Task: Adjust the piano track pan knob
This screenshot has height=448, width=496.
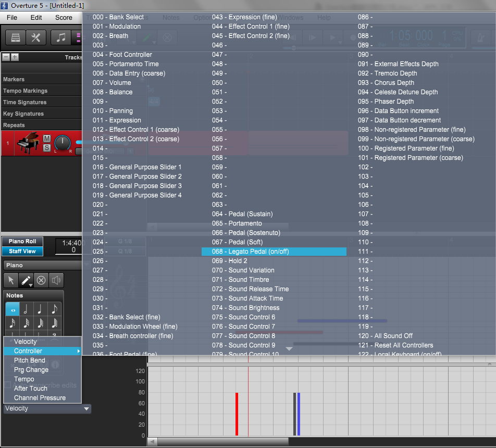Action: (63, 143)
